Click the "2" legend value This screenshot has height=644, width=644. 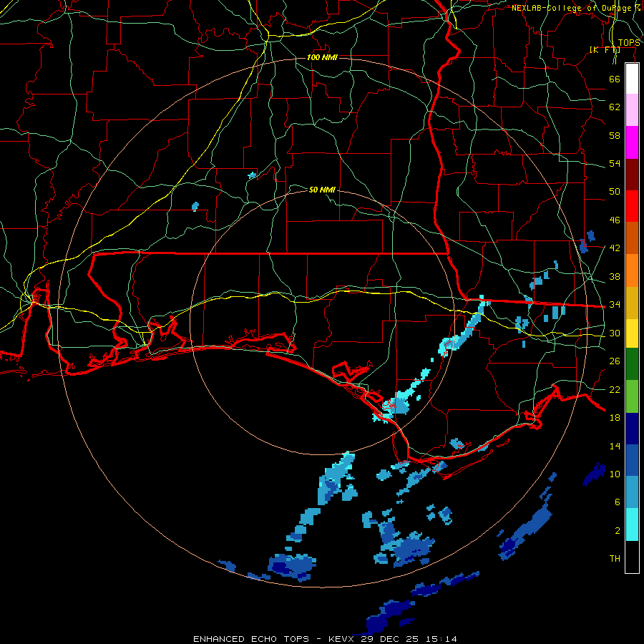[x=618, y=531]
